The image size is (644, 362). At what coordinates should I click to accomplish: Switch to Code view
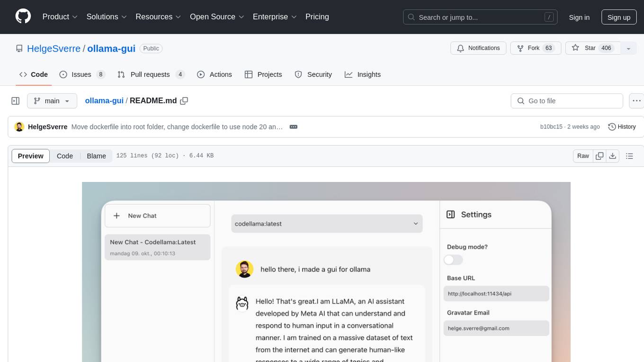[65, 156]
